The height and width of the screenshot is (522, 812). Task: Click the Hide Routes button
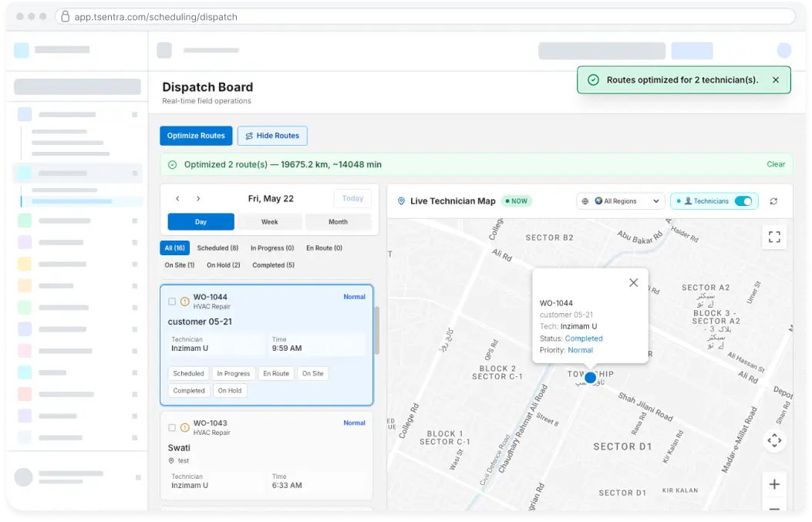(272, 136)
